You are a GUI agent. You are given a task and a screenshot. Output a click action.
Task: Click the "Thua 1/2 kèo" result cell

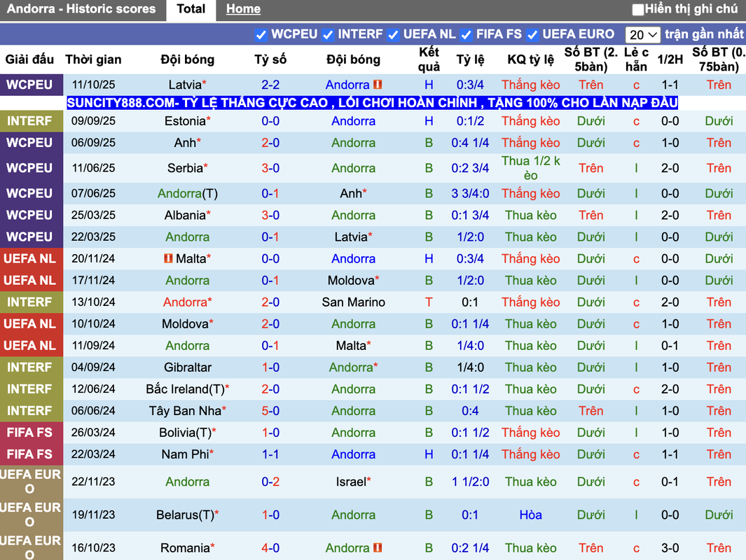(530, 168)
